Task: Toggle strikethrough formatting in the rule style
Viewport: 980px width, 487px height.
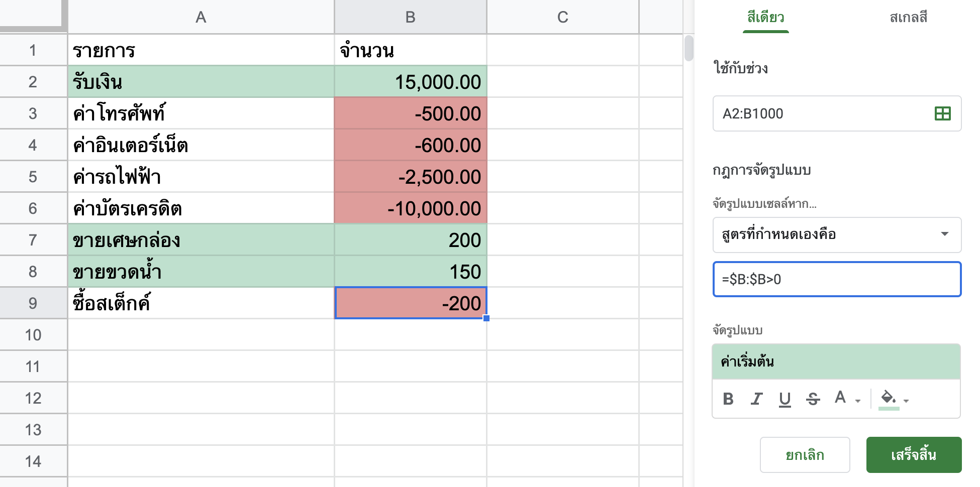Action: pyautogui.click(x=813, y=399)
